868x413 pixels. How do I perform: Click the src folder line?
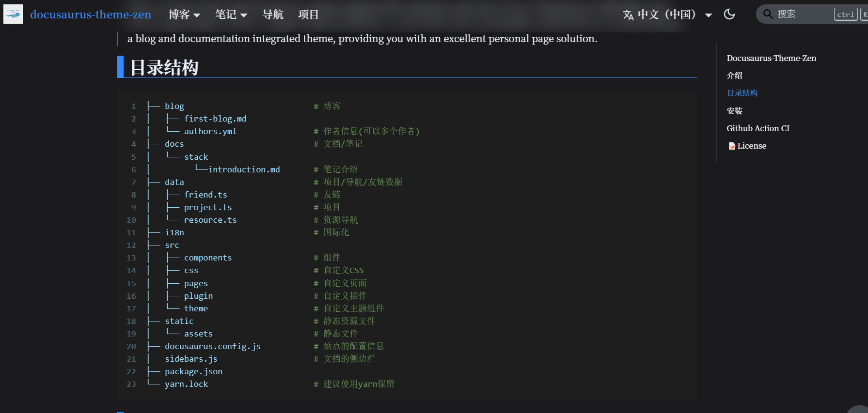pos(172,245)
